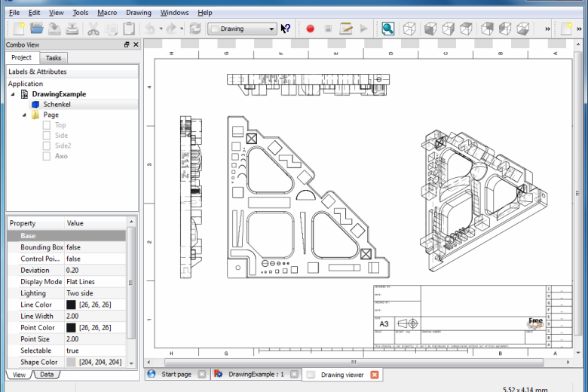
Task: Set Rear view cube icon
Action: pos(487,29)
